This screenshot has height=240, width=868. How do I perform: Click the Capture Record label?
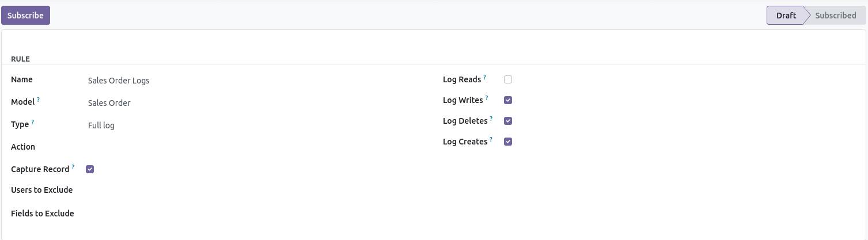pos(40,169)
